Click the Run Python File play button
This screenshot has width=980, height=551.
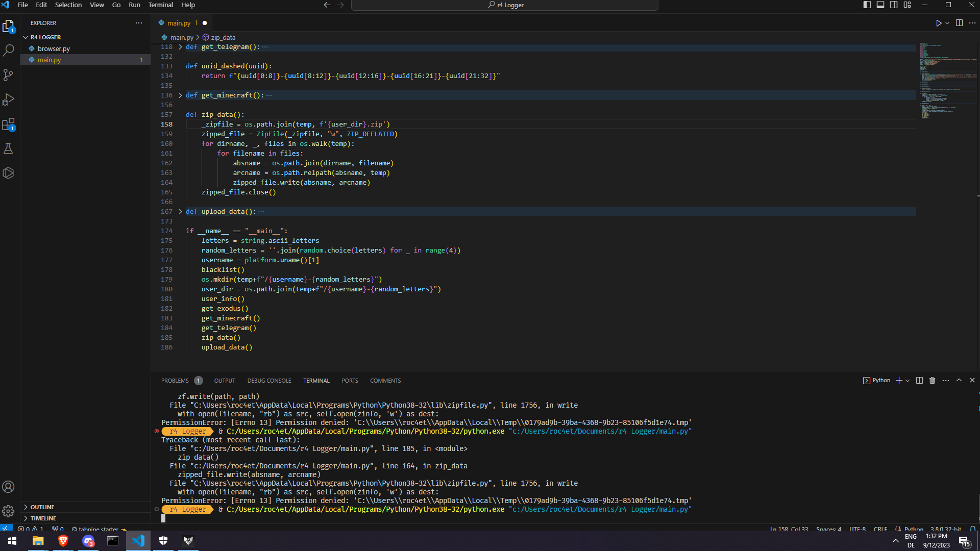[x=938, y=23]
